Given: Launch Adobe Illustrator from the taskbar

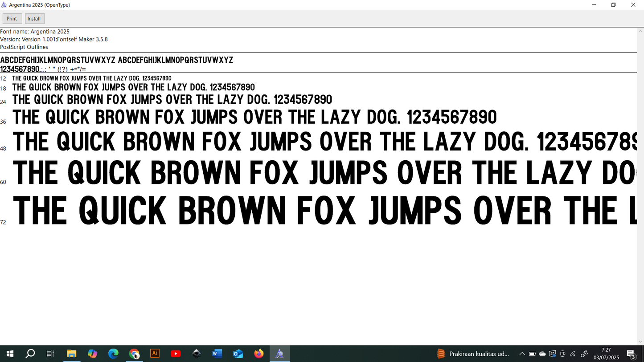Looking at the screenshot, I should pos(155,354).
